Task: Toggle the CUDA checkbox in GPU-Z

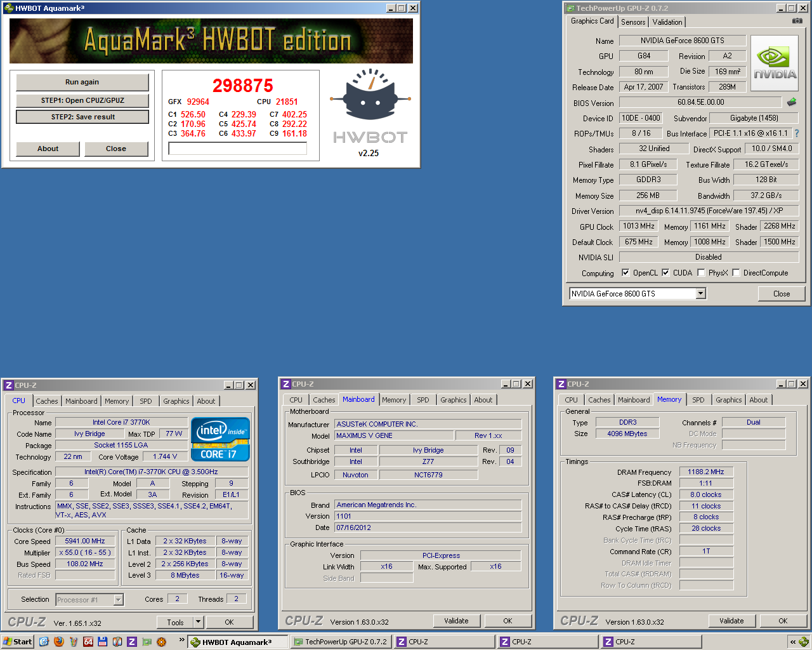Action: click(665, 273)
